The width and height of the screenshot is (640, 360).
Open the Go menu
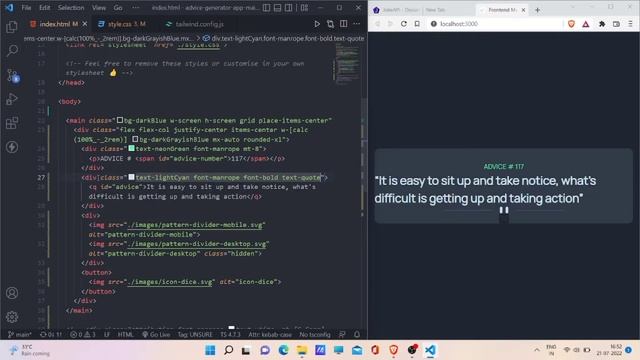point(118,8)
